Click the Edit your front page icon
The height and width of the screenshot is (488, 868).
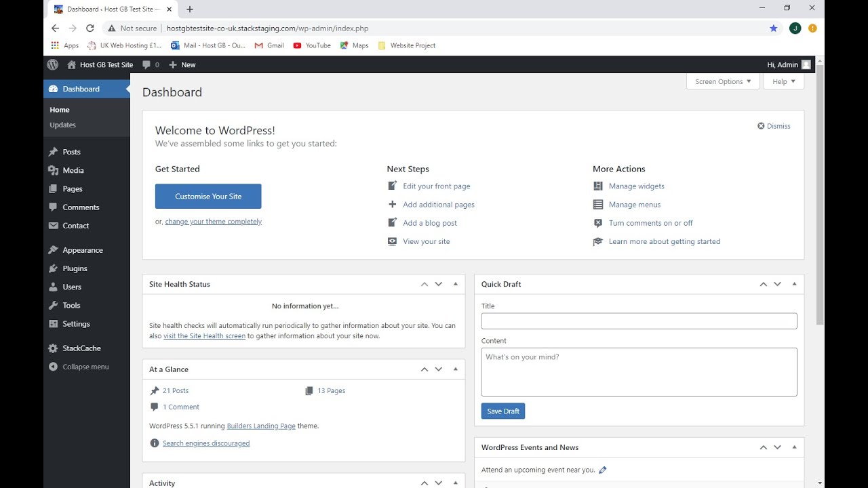coord(392,186)
